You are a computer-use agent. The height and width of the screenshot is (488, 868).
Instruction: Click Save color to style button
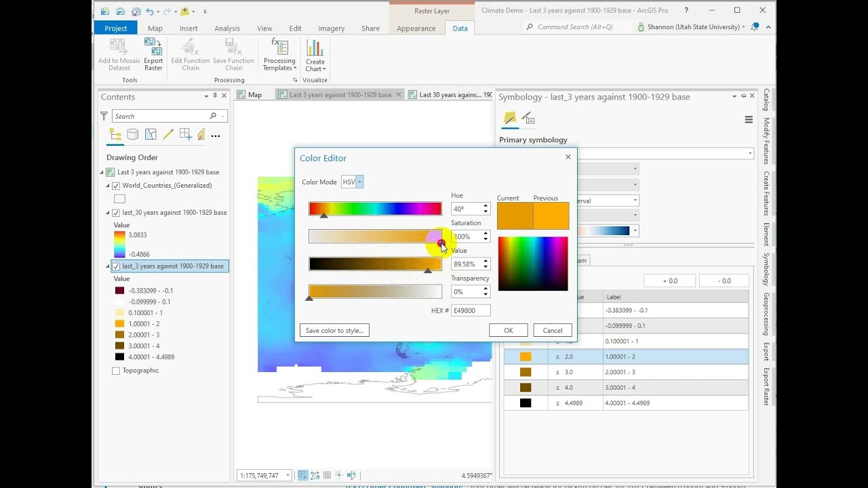(334, 330)
